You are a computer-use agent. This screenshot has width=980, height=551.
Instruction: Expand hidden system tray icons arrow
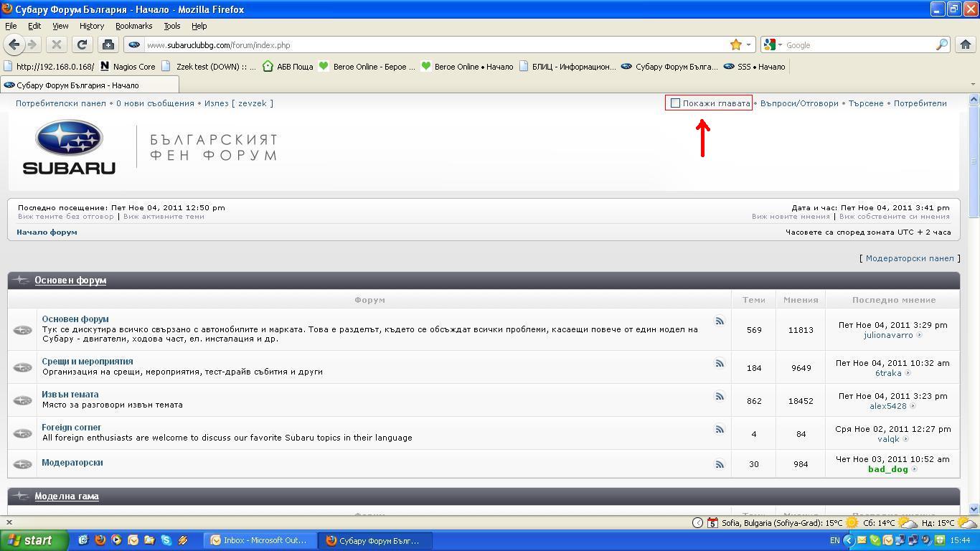pyautogui.click(x=849, y=540)
